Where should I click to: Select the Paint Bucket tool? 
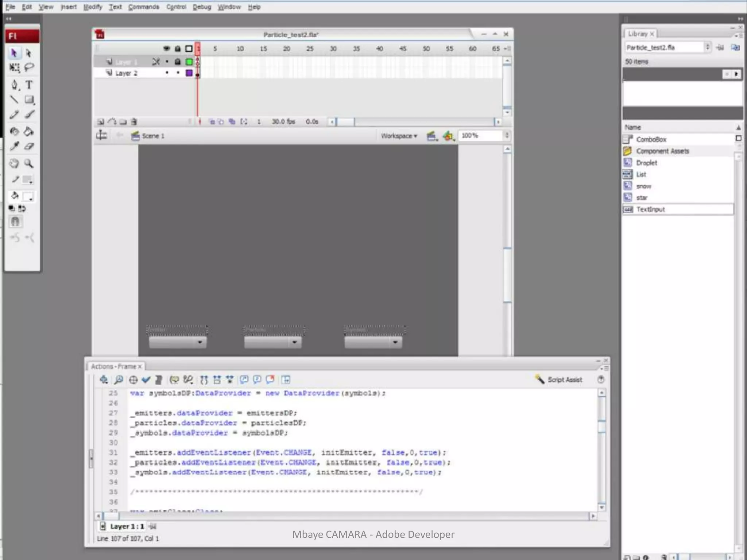pyautogui.click(x=29, y=131)
